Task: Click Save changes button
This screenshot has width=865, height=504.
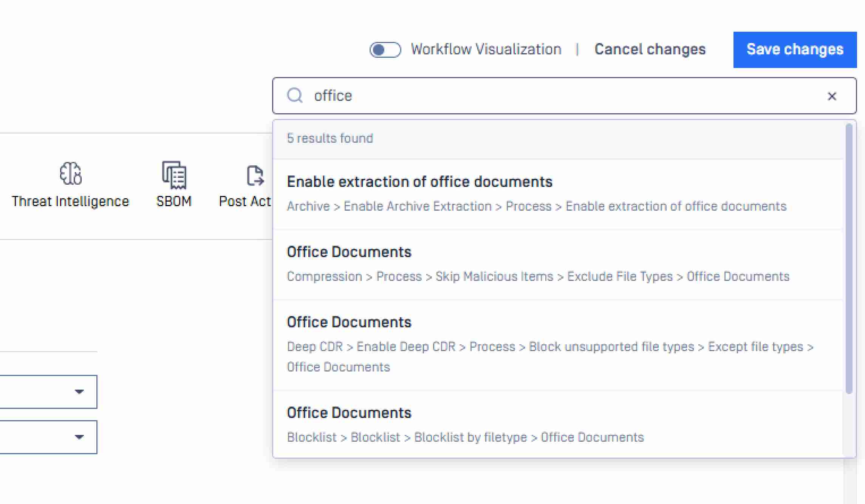Action: pyautogui.click(x=795, y=49)
